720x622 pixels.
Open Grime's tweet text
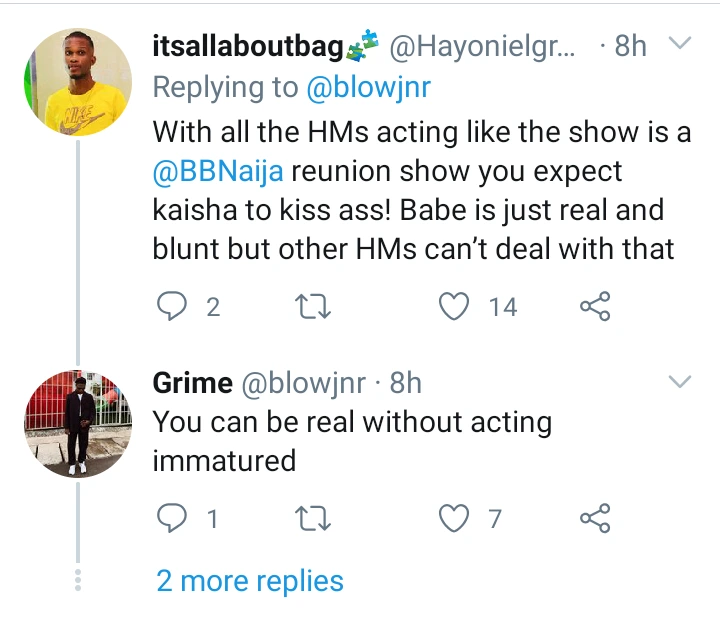click(x=351, y=440)
